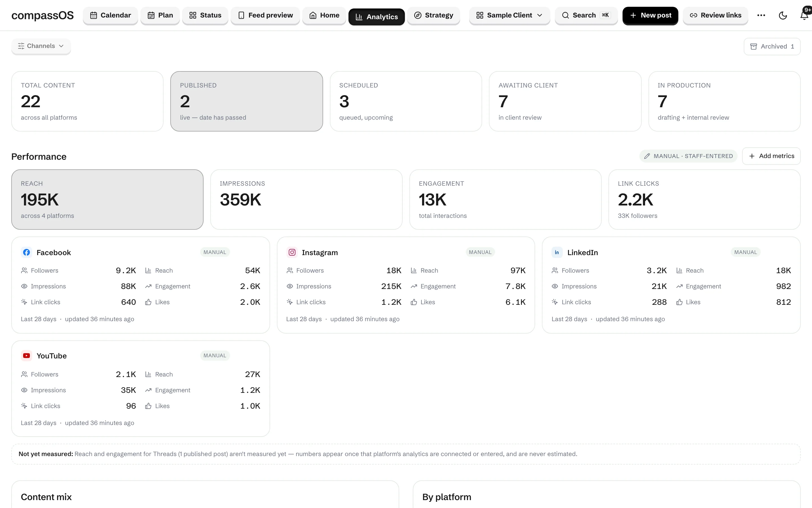Click Facebook Likes thumbs-up icon
The image size is (812, 508).
(148, 302)
